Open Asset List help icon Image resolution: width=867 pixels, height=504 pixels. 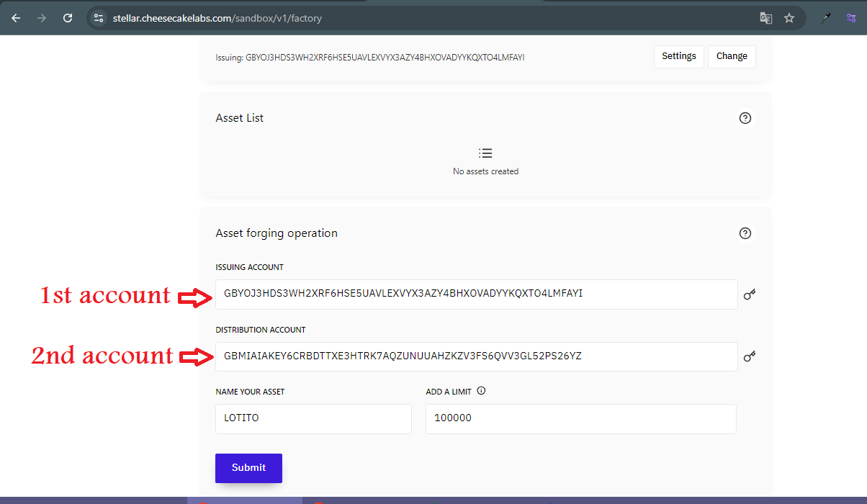click(x=745, y=118)
